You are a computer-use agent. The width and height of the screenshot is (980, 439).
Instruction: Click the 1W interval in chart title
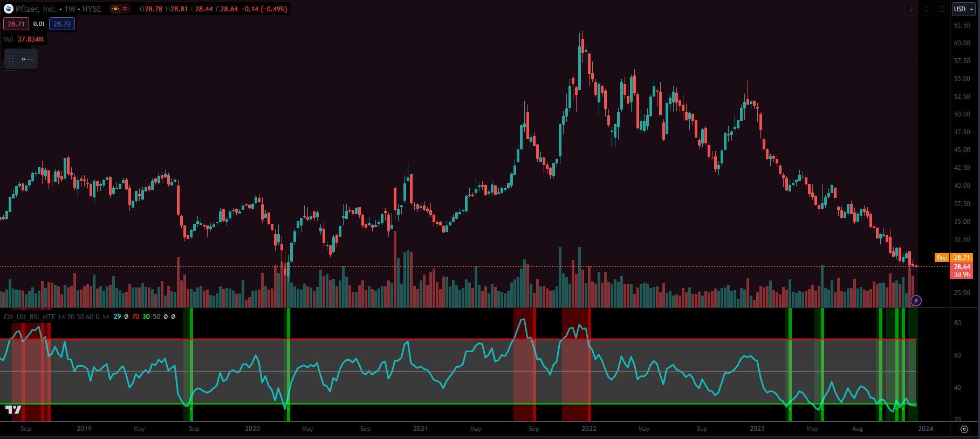tap(70, 9)
